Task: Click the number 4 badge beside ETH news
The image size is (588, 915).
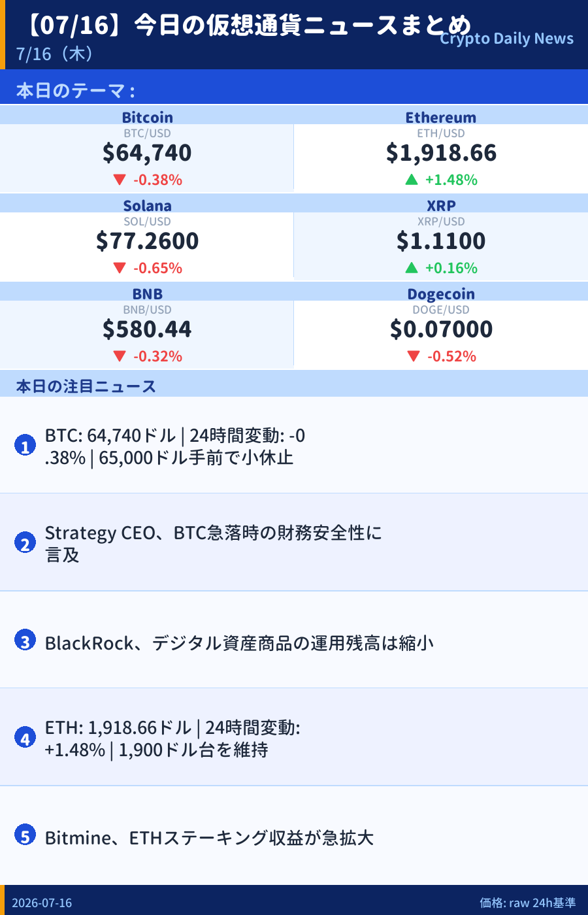Action: pos(25,738)
